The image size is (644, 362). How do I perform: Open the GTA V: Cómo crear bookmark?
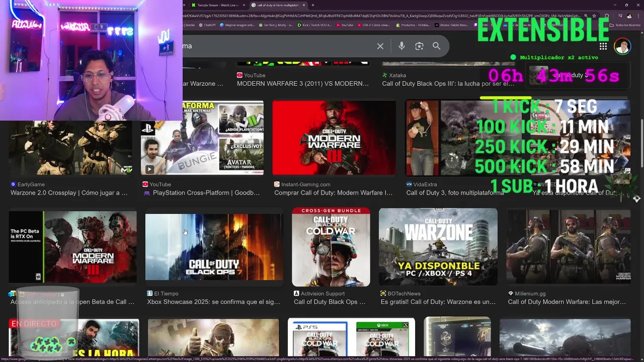pos(374,25)
